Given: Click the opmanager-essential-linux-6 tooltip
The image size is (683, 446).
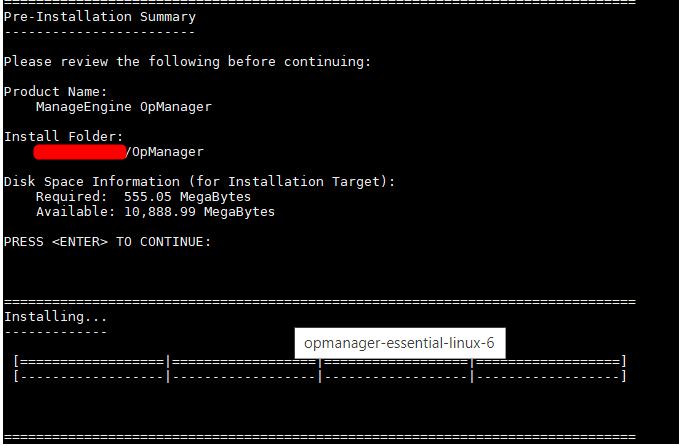Looking at the screenshot, I should (x=400, y=343).
